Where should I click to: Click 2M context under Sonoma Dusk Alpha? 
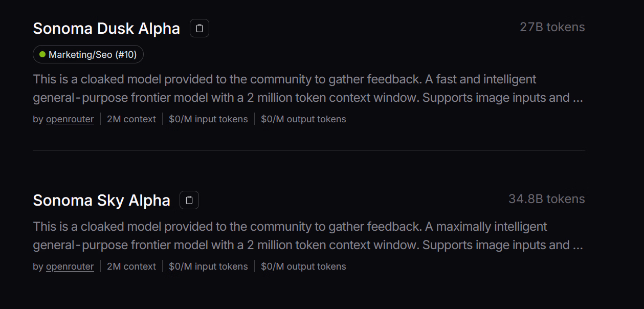coord(131,119)
